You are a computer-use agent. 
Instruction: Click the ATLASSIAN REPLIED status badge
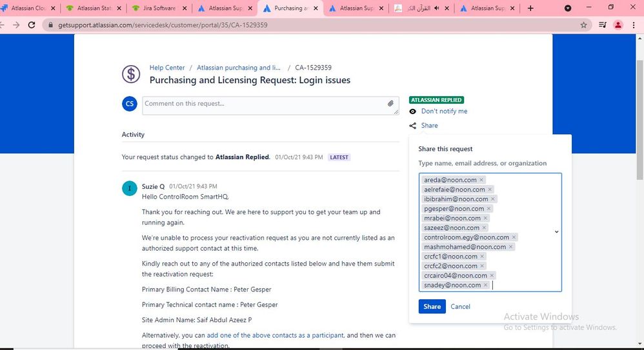pos(436,100)
